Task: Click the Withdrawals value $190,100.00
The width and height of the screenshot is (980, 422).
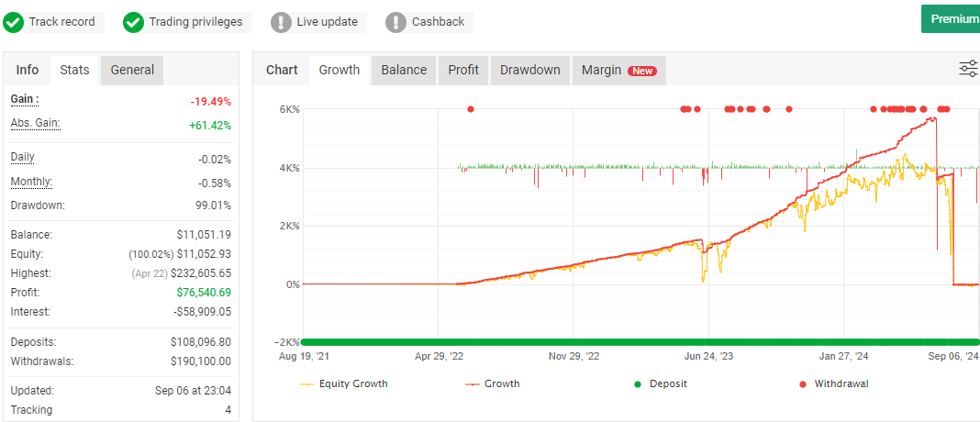Action: pyautogui.click(x=201, y=361)
